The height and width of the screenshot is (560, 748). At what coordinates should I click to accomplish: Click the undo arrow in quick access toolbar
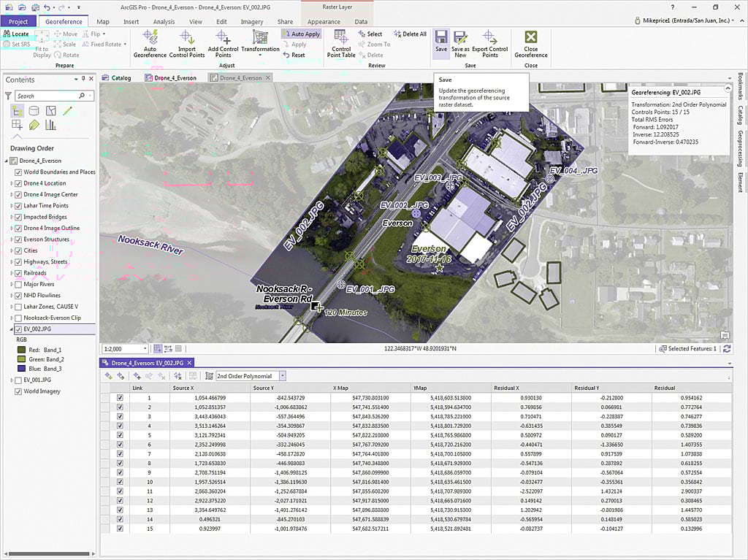(x=47, y=7)
